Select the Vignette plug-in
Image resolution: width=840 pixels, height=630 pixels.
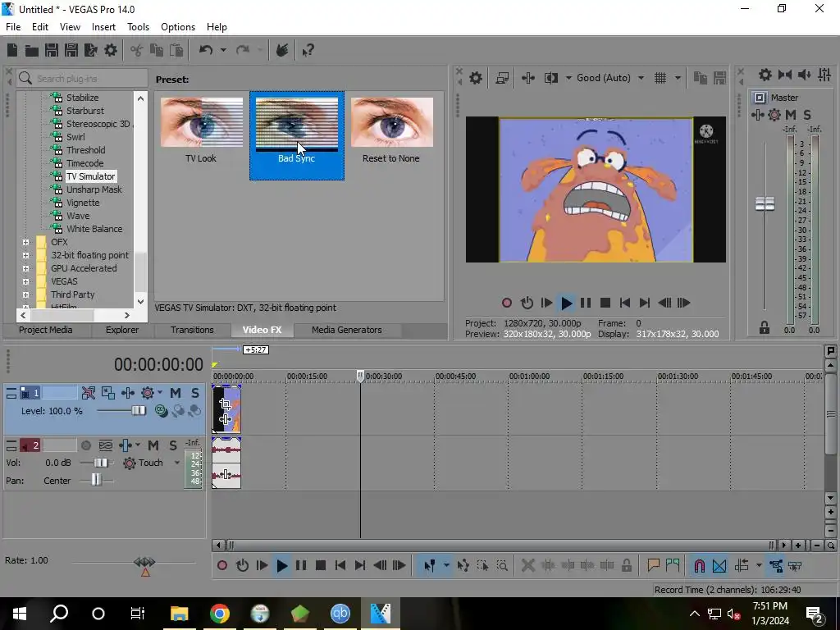click(x=83, y=203)
